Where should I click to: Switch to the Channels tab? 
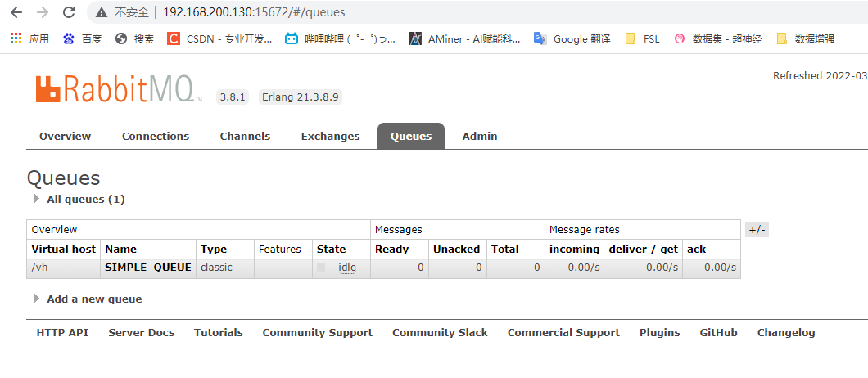(x=245, y=136)
